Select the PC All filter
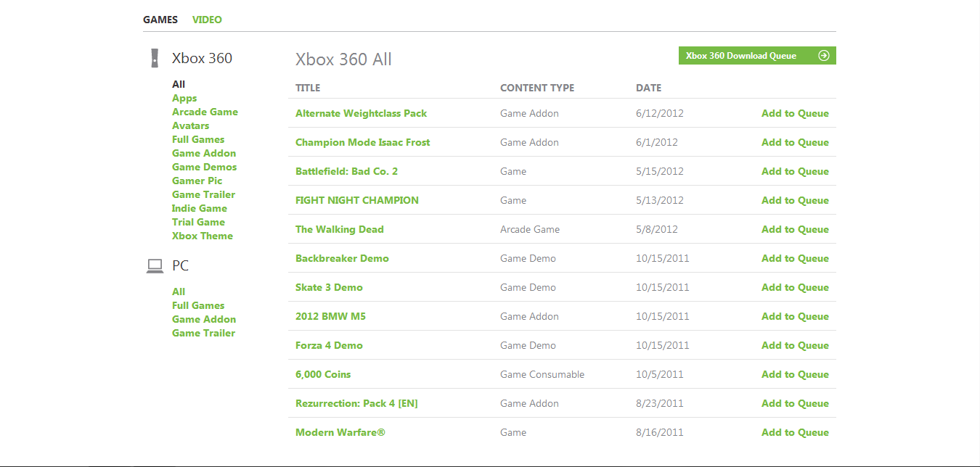 (179, 292)
